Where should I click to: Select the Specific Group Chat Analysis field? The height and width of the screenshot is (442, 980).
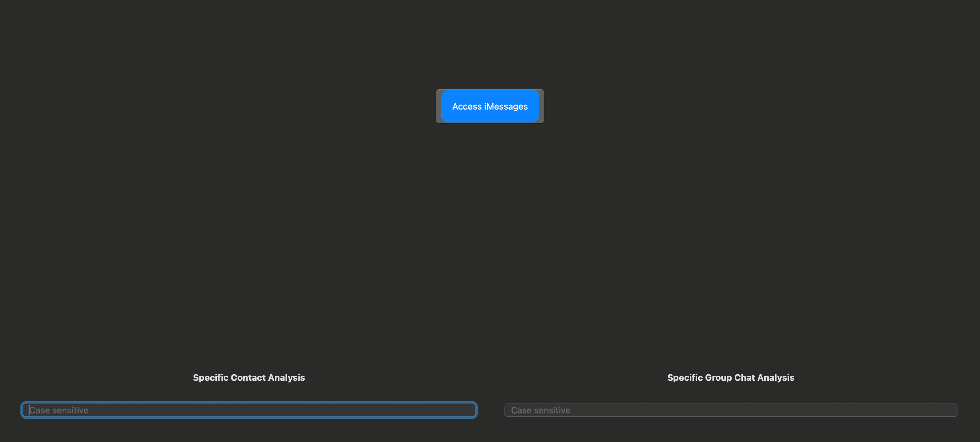pos(731,410)
